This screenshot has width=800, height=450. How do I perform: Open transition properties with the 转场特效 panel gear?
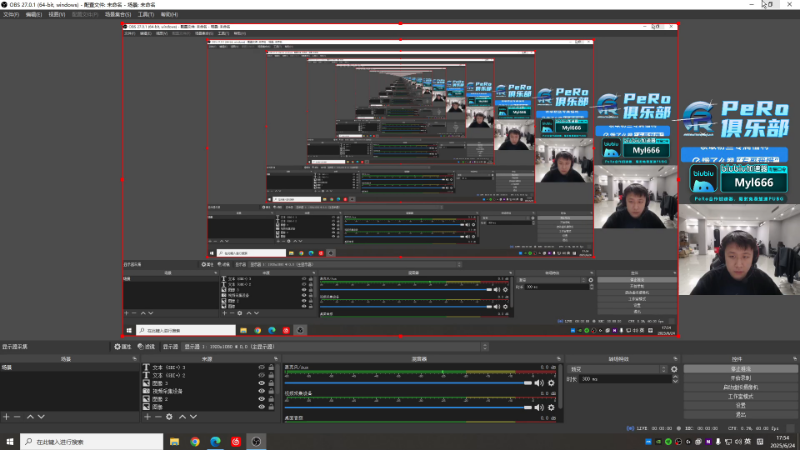coord(674,369)
